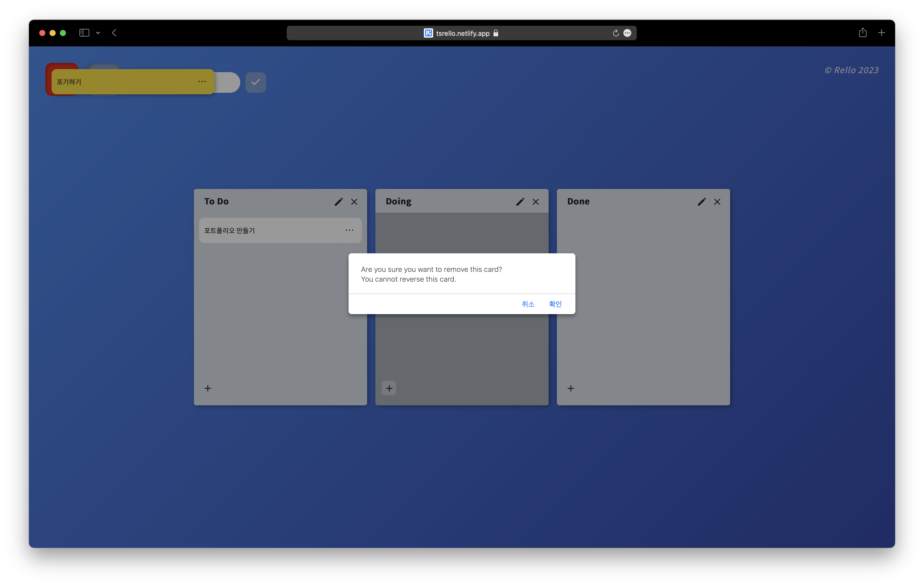Toggle the Safari sidebar panel
This screenshot has width=924, height=586.
[84, 33]
